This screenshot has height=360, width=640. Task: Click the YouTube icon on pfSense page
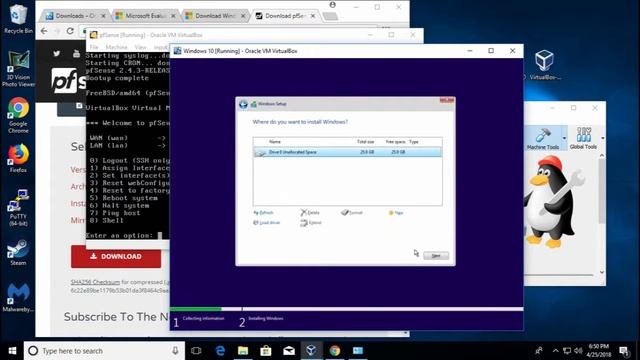tap(76, 53)
